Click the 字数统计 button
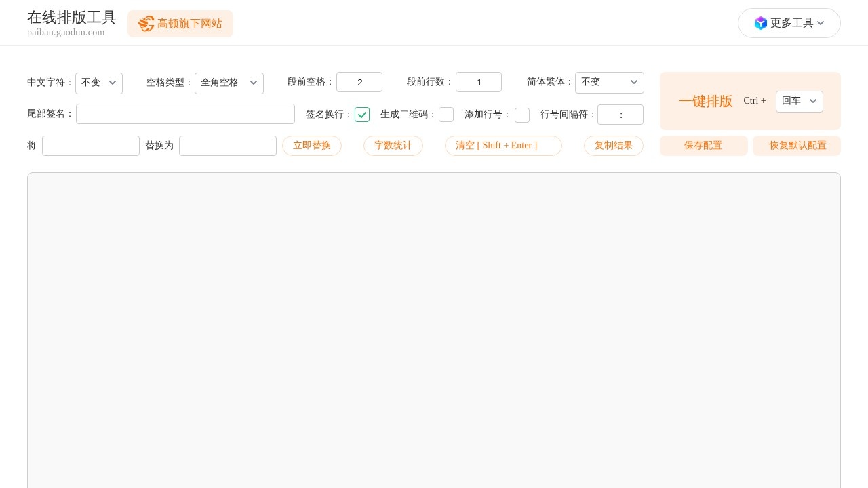This screenshot has height=488, width=868. point(393,146)
